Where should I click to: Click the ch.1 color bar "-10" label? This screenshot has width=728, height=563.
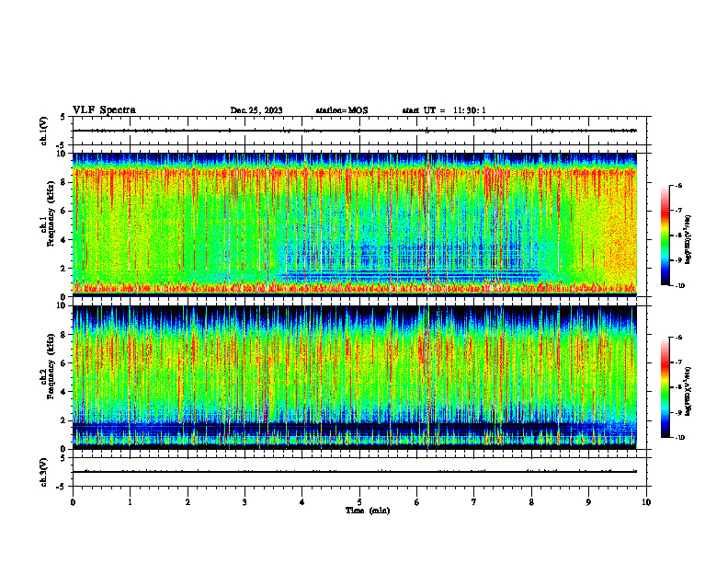pos(679,286)
